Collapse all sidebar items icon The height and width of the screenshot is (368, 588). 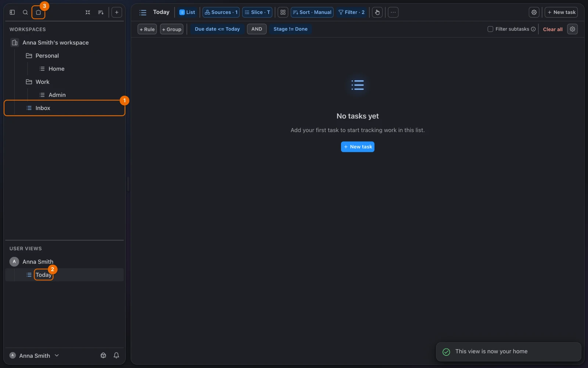pyautogui.click(x=88, y=12)
